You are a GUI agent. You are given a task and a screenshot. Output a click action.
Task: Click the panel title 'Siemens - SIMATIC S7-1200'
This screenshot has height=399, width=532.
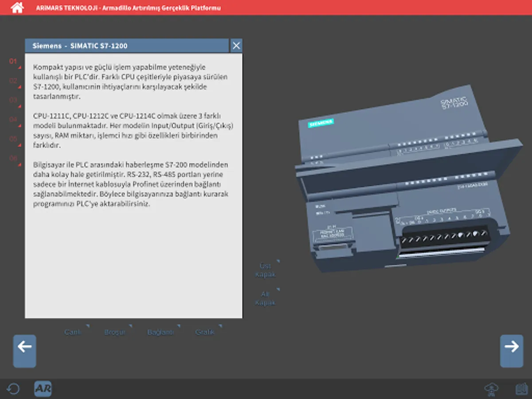80,46
